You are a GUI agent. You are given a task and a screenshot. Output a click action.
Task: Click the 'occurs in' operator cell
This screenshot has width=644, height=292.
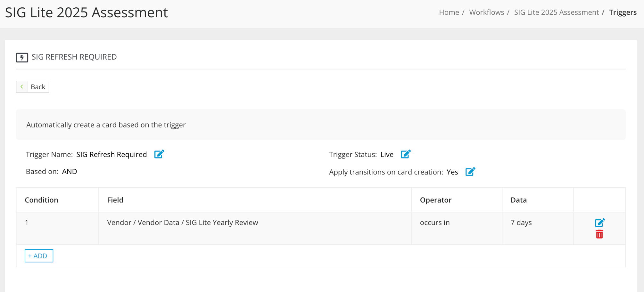[x=435, y=222]
